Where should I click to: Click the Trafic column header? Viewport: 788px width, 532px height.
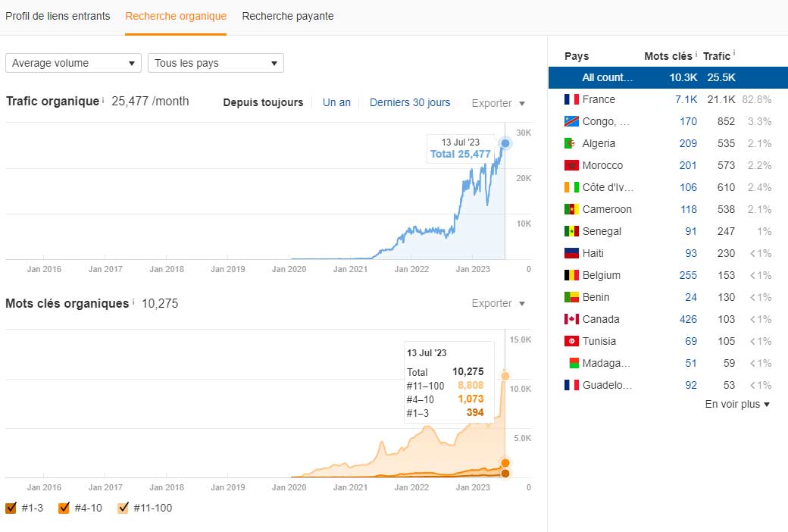pos(716,56)
